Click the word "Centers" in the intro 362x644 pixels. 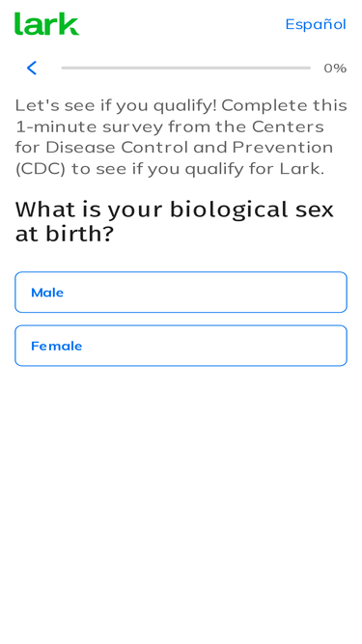(x=288, y=126)
